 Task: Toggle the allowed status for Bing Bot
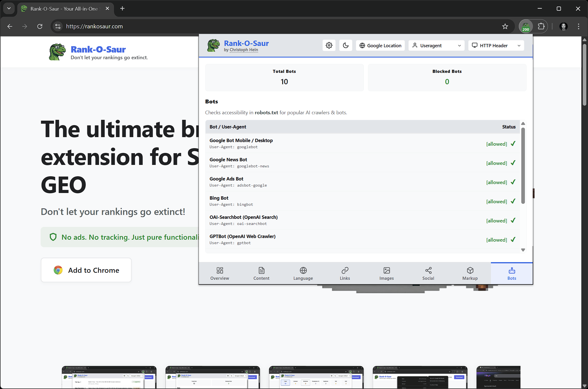(501, 201)
